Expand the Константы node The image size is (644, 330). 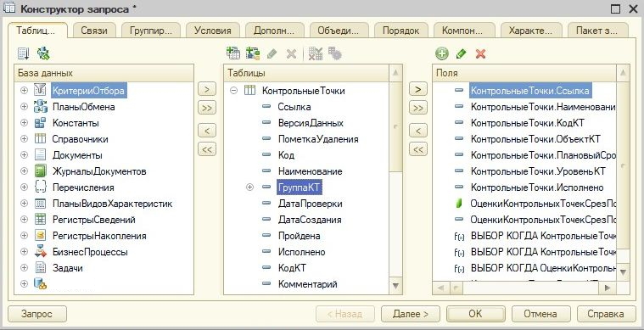(x=25, y=122)
